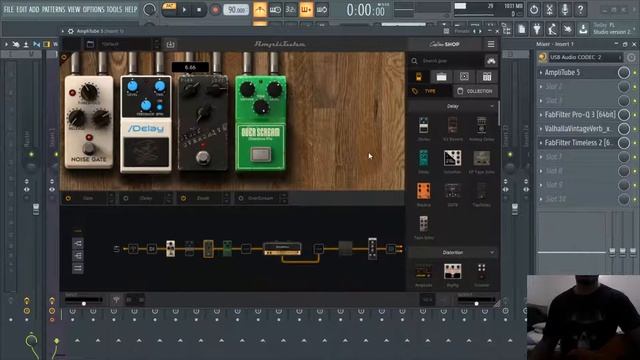Collapse the Distortion gear section
The width and height of the screenshot is (640, 360).
click(492, 253)
